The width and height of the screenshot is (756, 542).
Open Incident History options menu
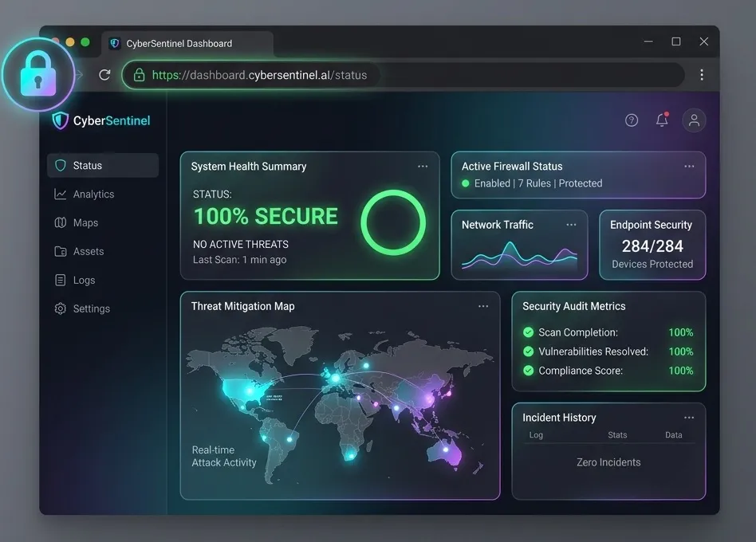coord(689,418)
